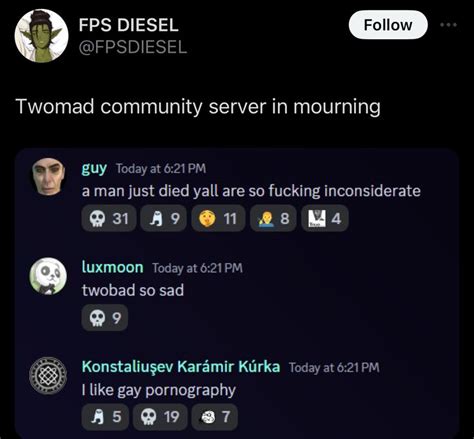Toggle the surprised face reaction with 11
Image resolution: width=474 pixels, height=439 pixels.
218,219
